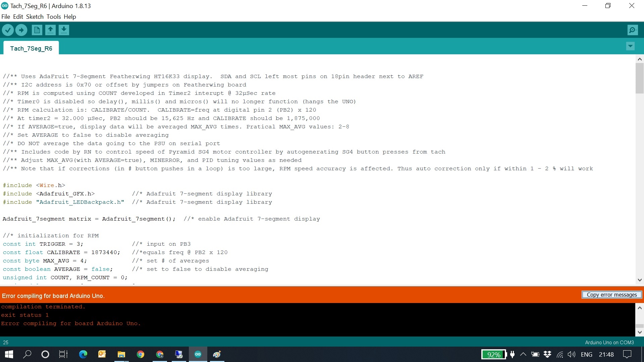Open the Windows Start menu

pyautogui.click(x=9, y=354)
